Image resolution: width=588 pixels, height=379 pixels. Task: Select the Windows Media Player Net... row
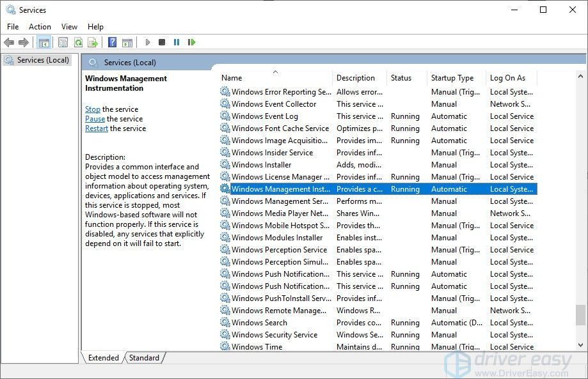(378, 213)
